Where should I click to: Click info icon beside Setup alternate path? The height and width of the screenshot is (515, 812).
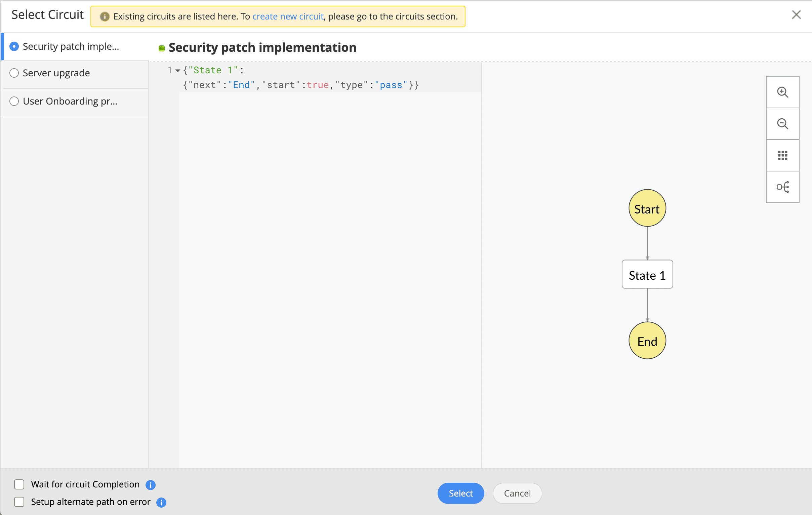click(x=161, y=502)
